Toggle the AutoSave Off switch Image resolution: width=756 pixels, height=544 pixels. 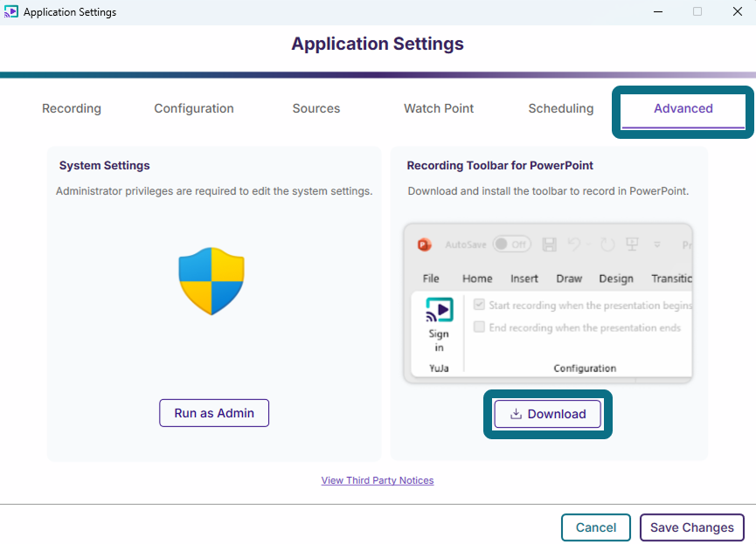coord(512,244)
